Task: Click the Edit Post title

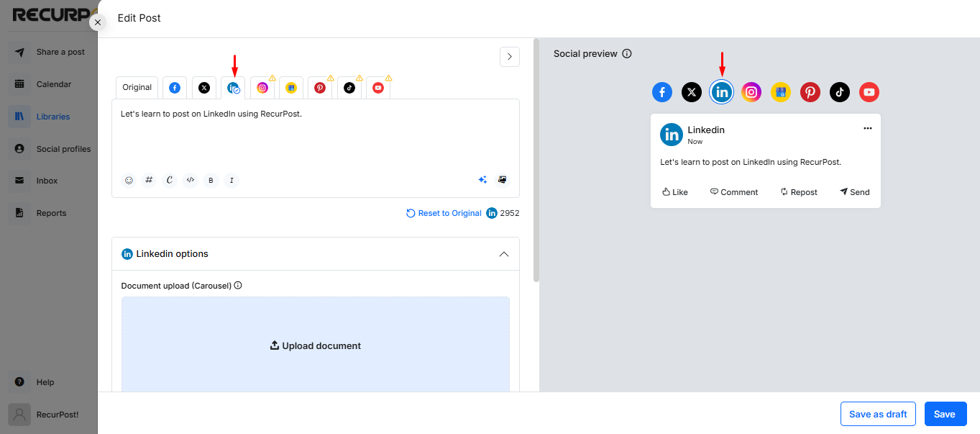Action: coord(139,18)
